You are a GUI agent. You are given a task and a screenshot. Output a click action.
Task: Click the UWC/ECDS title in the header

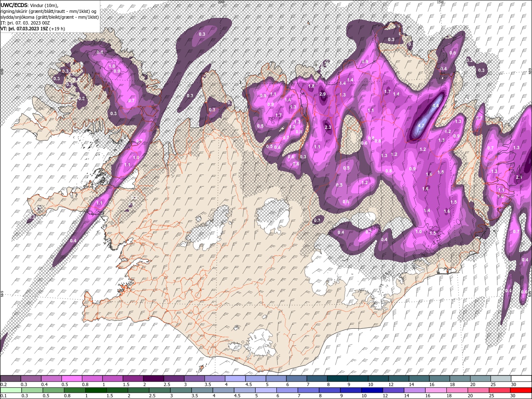(14, 5)
